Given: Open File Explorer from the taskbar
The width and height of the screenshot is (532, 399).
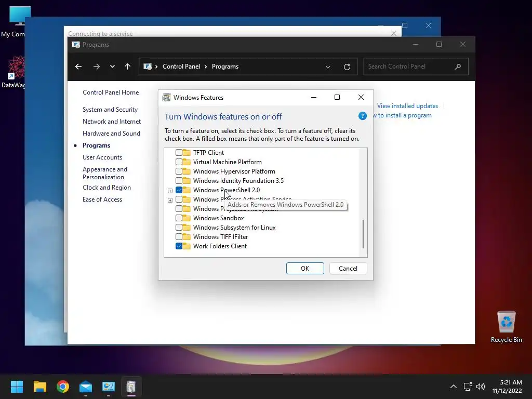Looking at the screenshot, I should (39, 387).
